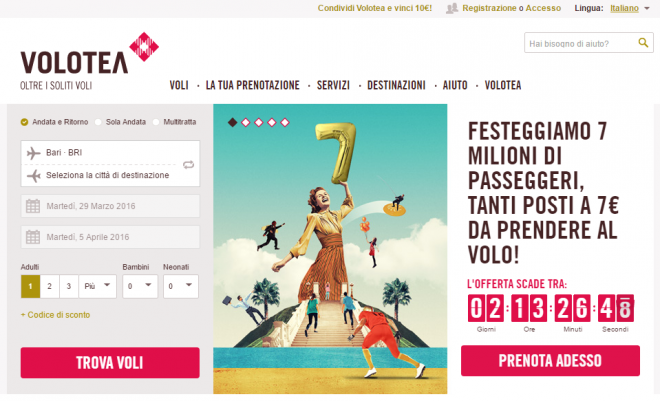This screenshot has width=660, height=401.
Task: Open calendar icon for 29 Marzo date
Action: click(33, 206)
